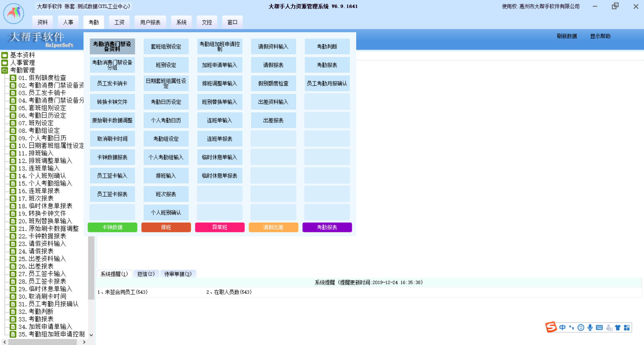Switch to the 系统提醒(1) tab
Screen dimensions: 644x345
114,274
